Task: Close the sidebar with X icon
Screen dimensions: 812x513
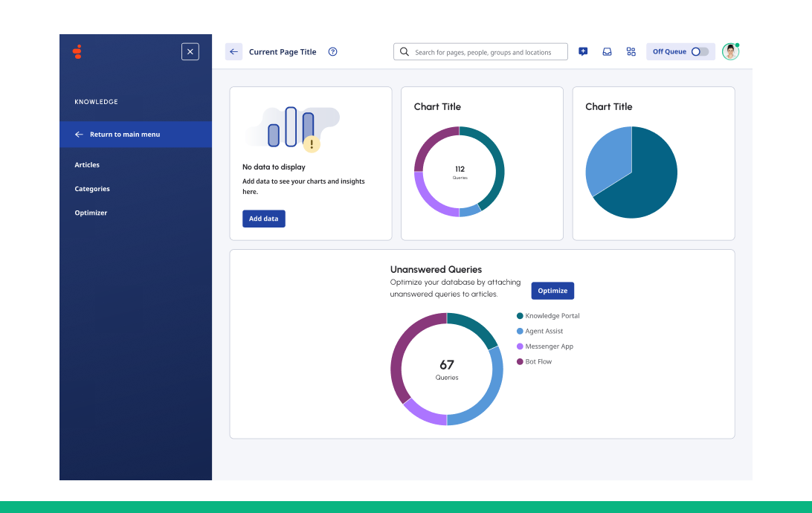Action: pyautogui.click(x=190, y=51)
